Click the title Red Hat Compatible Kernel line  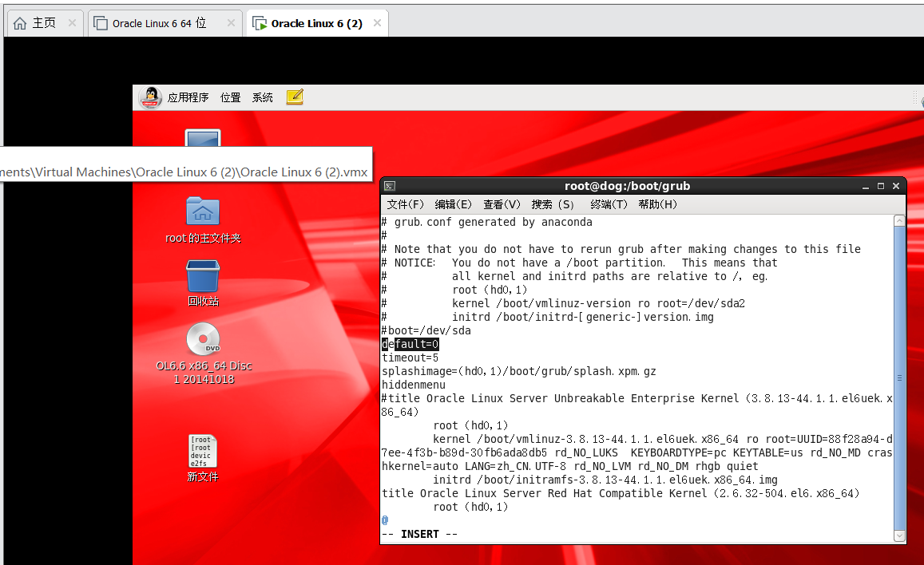(621, 493)
